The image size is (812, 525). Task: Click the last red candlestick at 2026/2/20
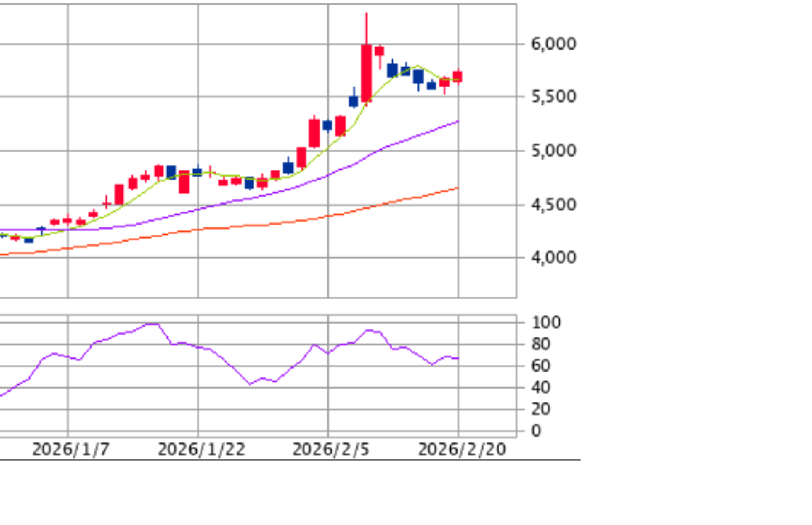click(458, 77)
